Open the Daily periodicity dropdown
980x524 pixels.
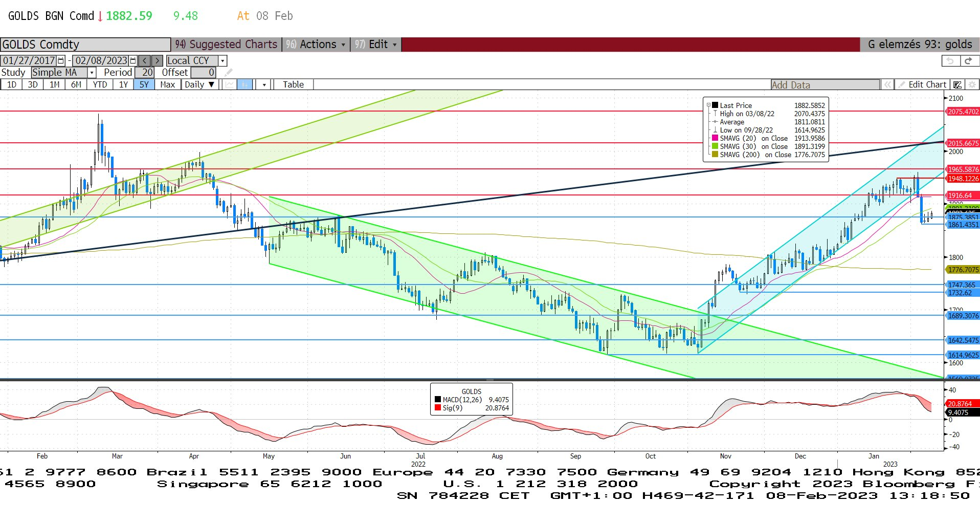[x=201, y=84]
